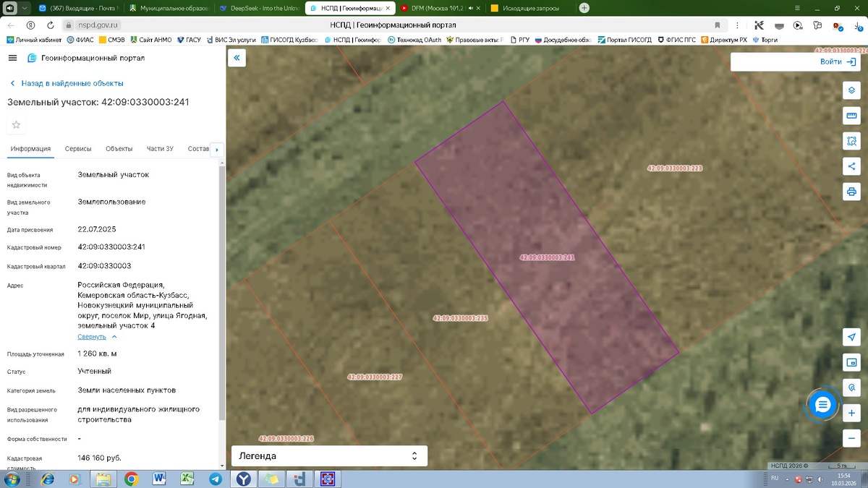Click the status value Учтенный

pyautogui.click(x=94, y=371)
